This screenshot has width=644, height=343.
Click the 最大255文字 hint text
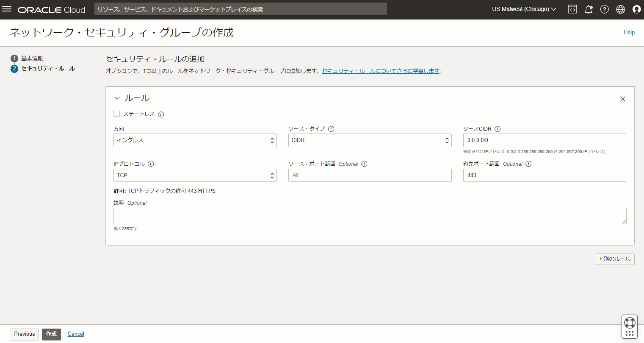click(x=125, y=229)
